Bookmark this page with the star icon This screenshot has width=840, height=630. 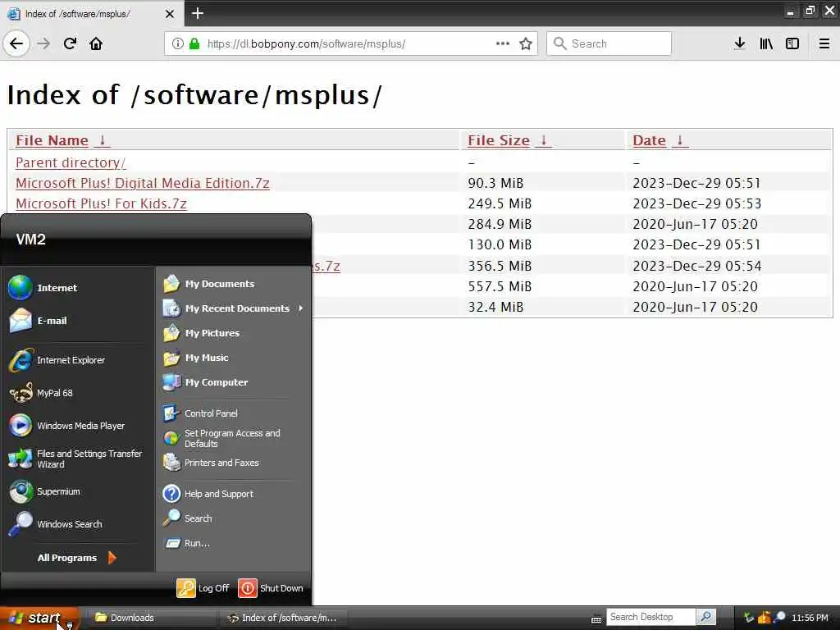click(x=526, y=43)
